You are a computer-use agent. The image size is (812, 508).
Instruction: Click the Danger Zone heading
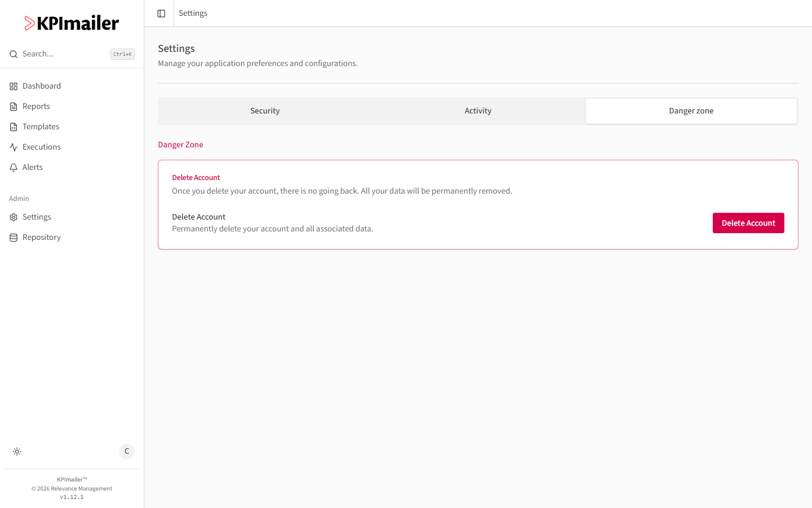[x=180, y=144]
